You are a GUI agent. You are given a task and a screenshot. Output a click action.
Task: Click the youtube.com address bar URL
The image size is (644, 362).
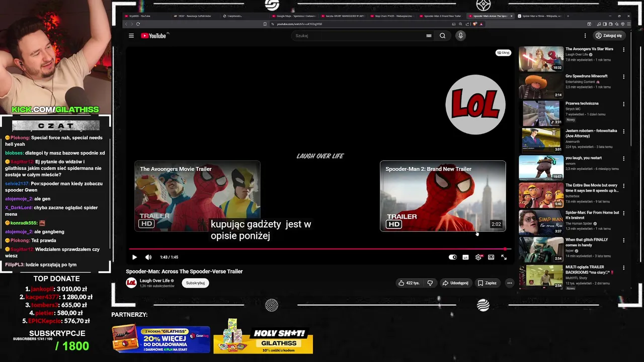[x=299, y=24]
